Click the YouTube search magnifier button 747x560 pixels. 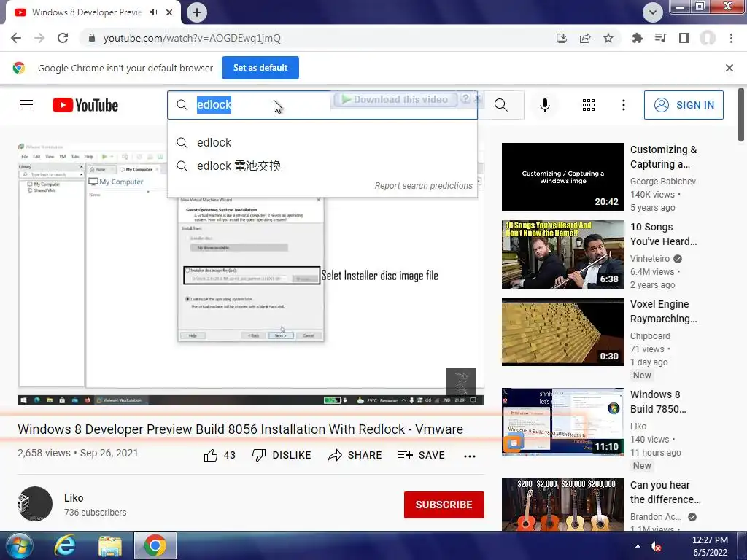coord(500,105)
